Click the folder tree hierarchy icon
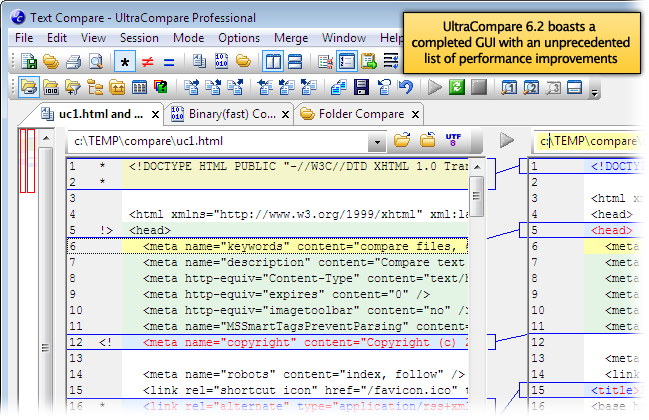 click(95, 87)
